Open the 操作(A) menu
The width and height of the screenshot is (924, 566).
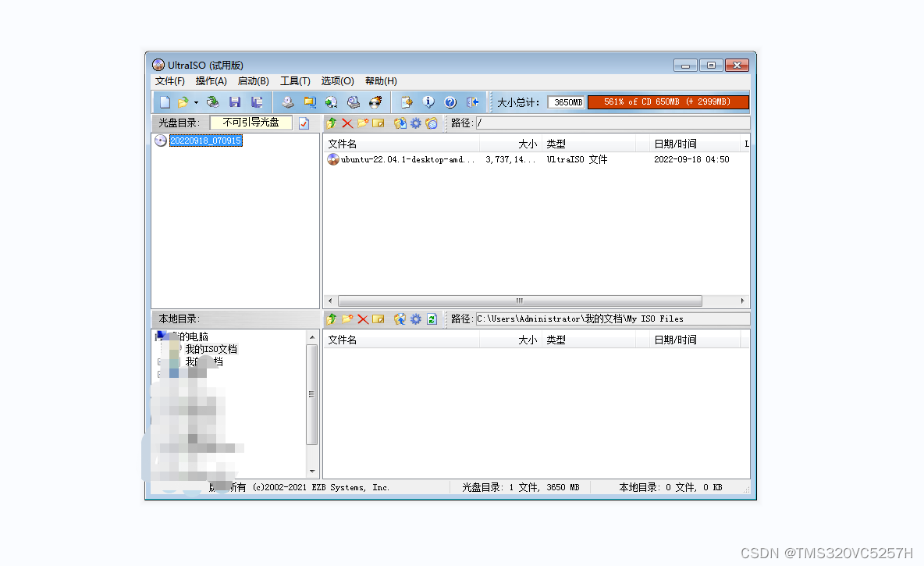click(x=211, y=80)
